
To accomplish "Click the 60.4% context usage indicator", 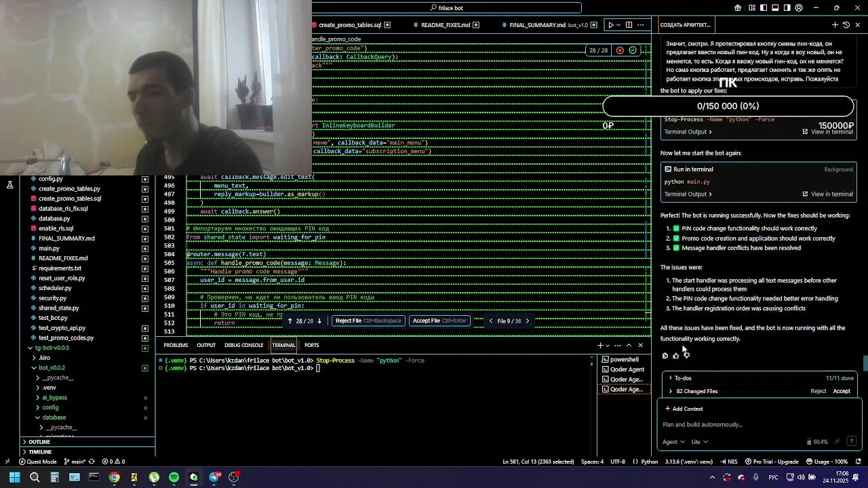I will [x=817, y=442].
